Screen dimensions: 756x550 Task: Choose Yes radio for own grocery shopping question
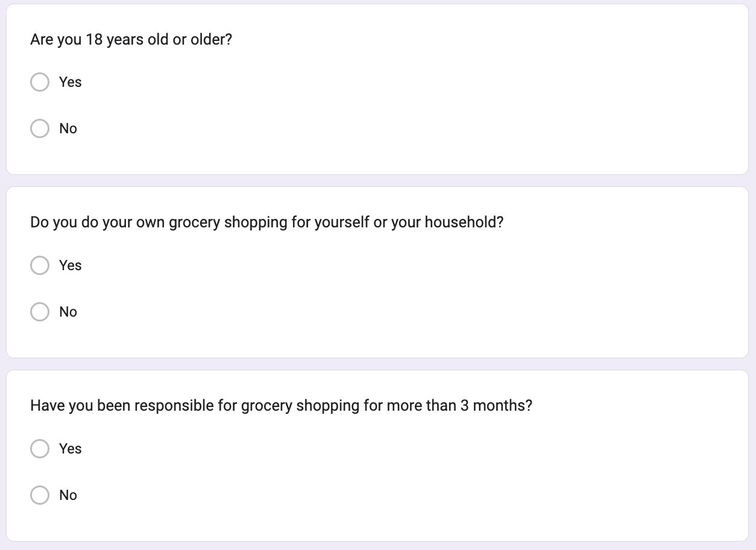click(40, 265)
